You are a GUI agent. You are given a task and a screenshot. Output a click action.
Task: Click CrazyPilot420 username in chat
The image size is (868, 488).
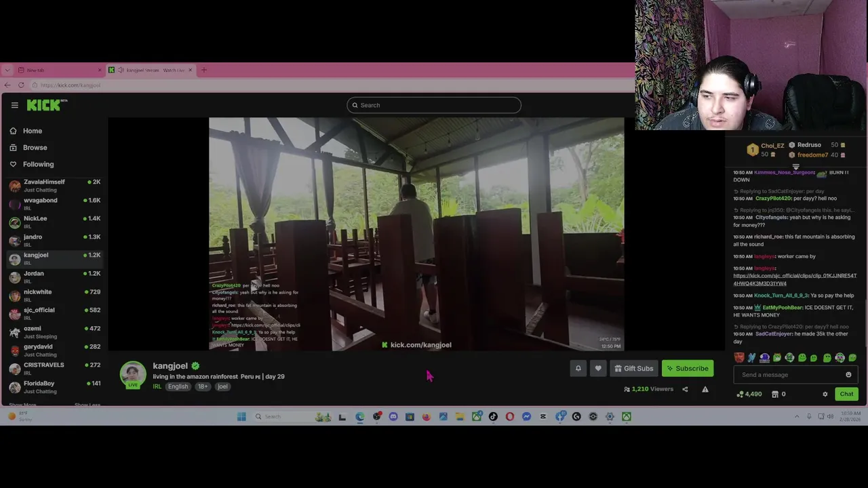tap(773, 199)
